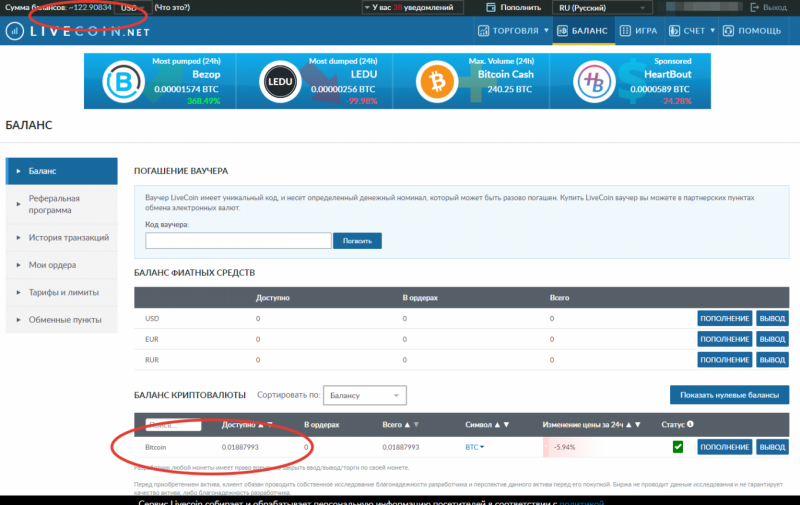
Task: Click the HeartBout coin icon
Action: pos(594,82)
